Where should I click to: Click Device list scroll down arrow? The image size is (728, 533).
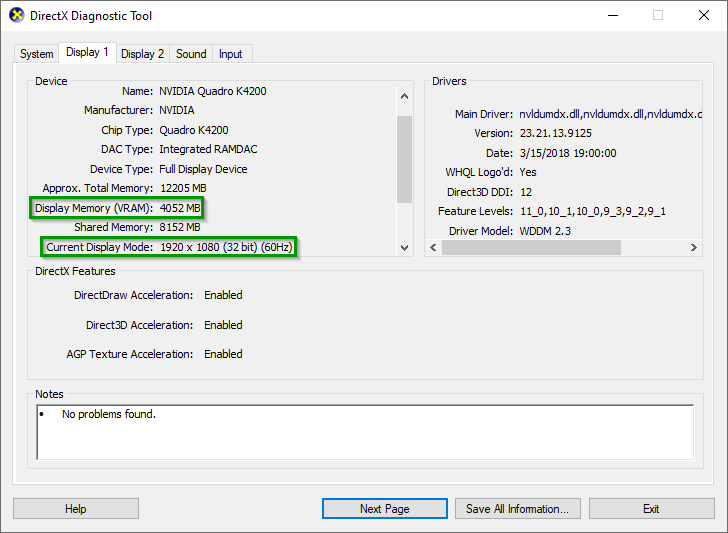(x=404, y=247)
